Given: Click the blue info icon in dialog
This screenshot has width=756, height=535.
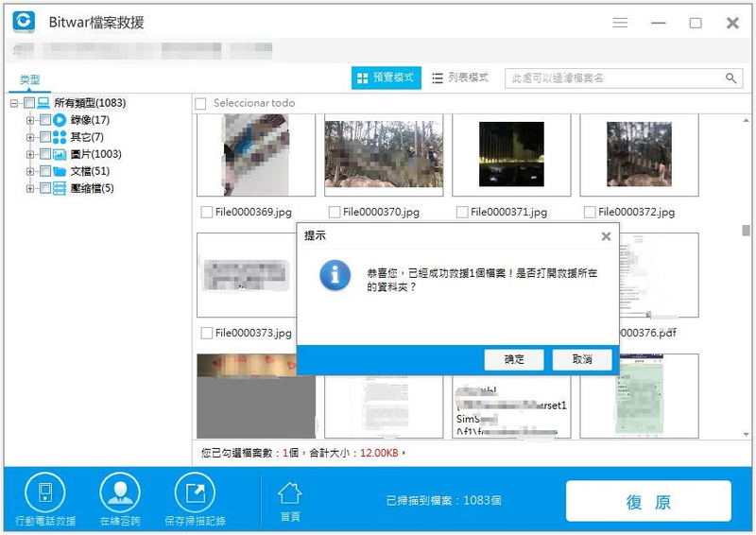Looking at the screenshot, I should point(335,275).
